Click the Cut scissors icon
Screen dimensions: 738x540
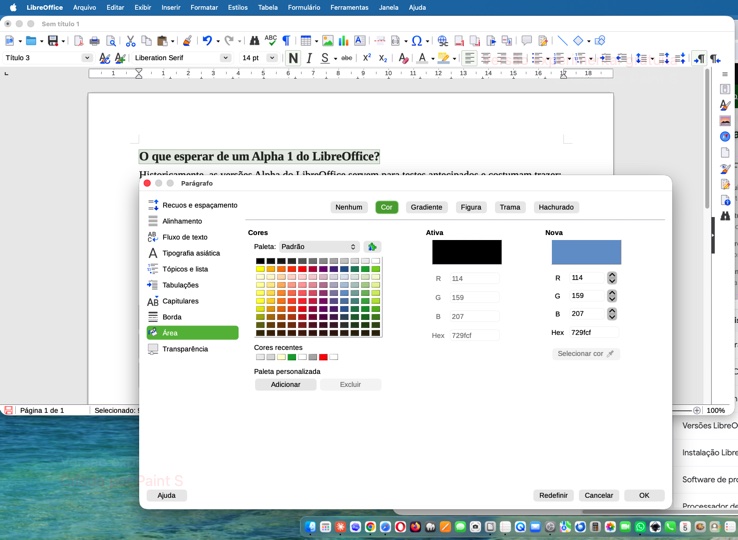pyautogui.click(x=130, y=41)
